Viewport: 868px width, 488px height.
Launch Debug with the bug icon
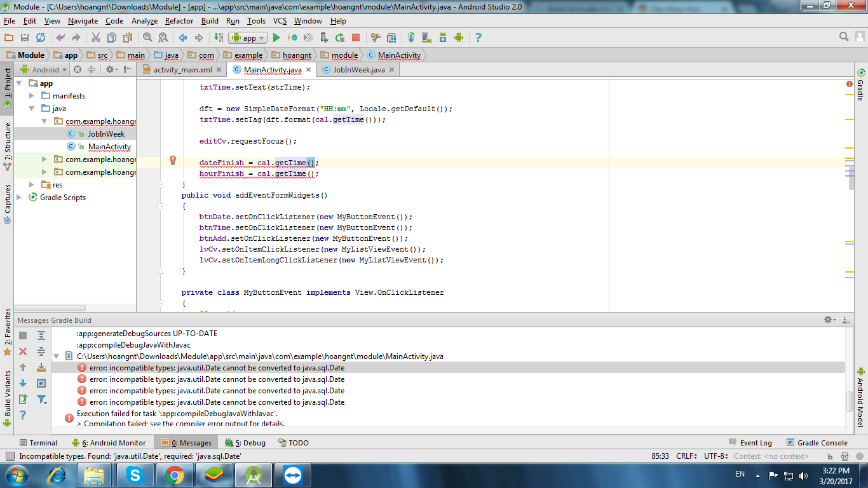click(293, 37)
